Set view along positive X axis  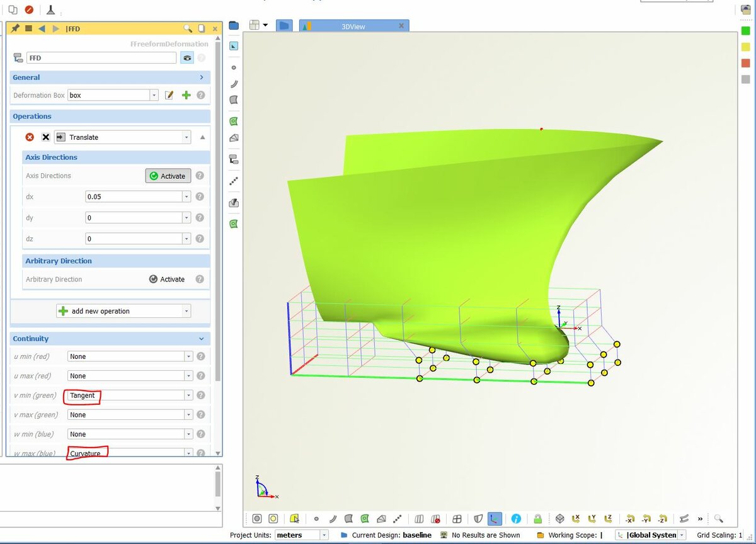[576, 519]
